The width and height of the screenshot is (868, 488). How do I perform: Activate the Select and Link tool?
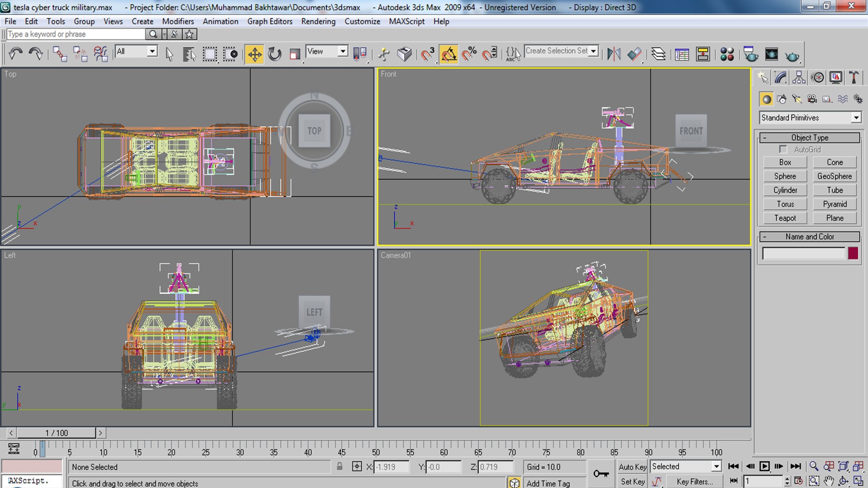(60, 54)
